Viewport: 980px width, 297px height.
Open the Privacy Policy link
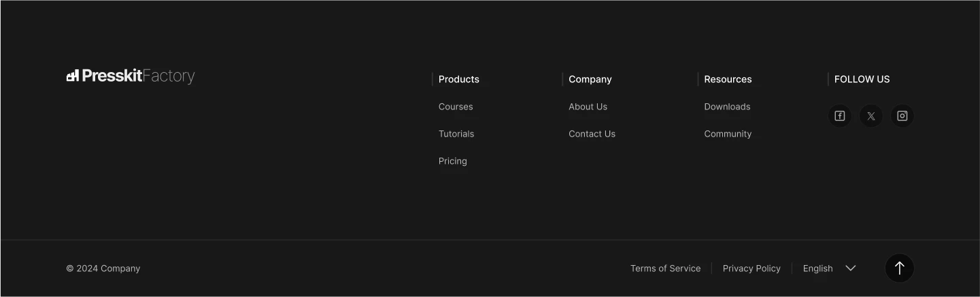point(751,268)
